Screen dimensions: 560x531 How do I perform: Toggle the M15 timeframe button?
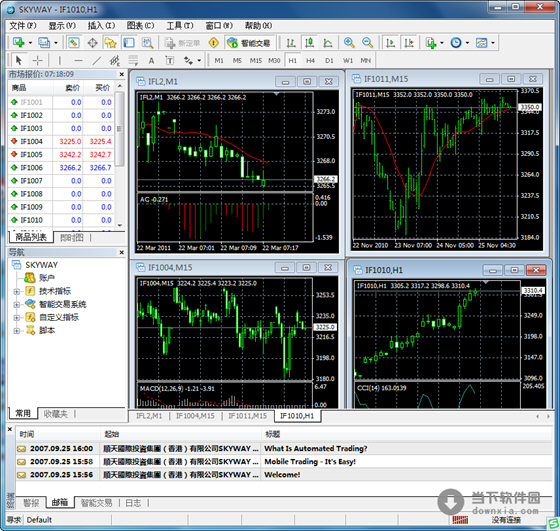(x=256, y=60)
